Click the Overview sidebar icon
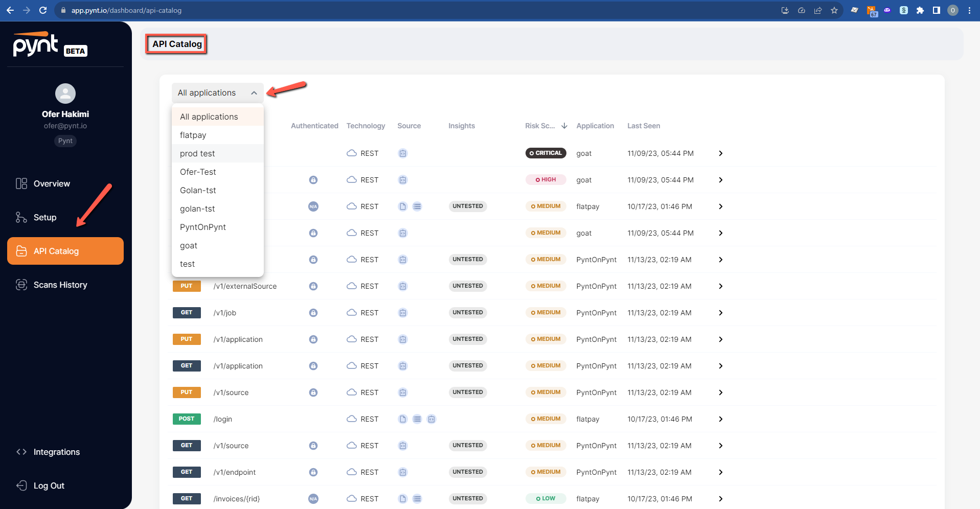This screenshot has height=509, width=980. click(21, 183)
